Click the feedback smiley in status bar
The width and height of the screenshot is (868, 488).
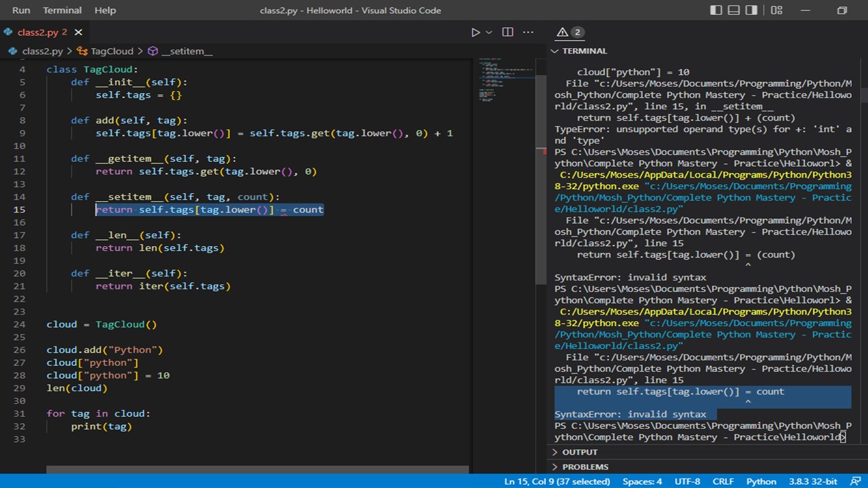854,481
